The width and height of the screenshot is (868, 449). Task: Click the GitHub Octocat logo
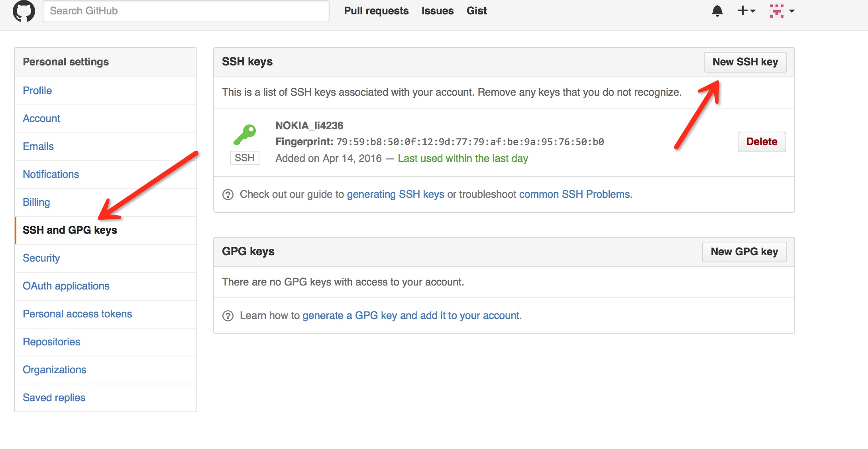coord(24,11)
